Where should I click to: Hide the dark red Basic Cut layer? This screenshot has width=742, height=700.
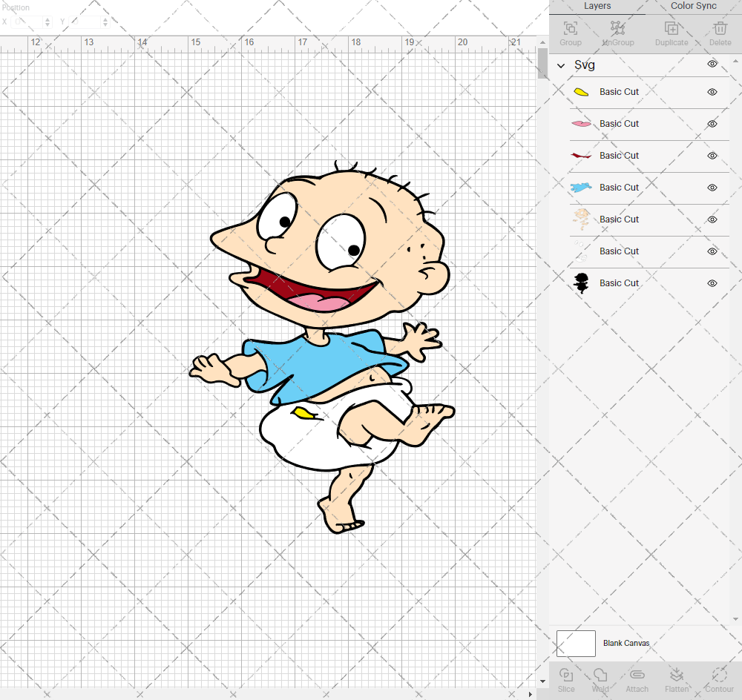[x=712, y=156]
